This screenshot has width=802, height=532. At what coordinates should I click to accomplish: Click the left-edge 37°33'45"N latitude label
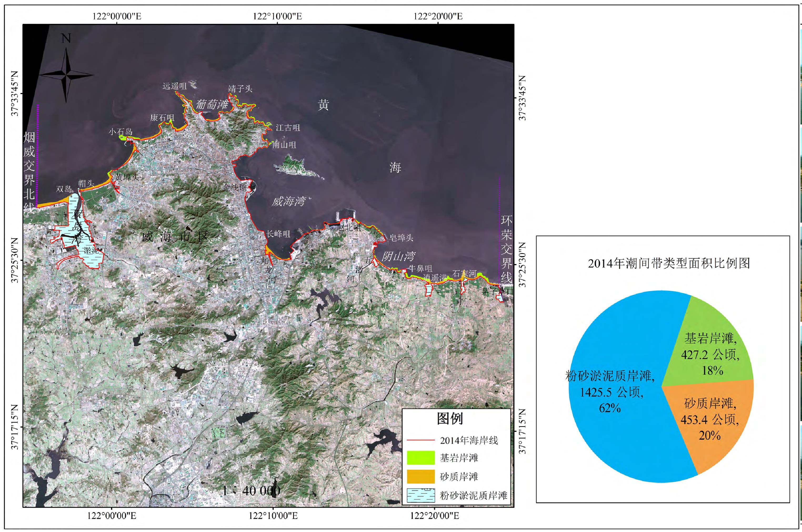tap(15, 93)
